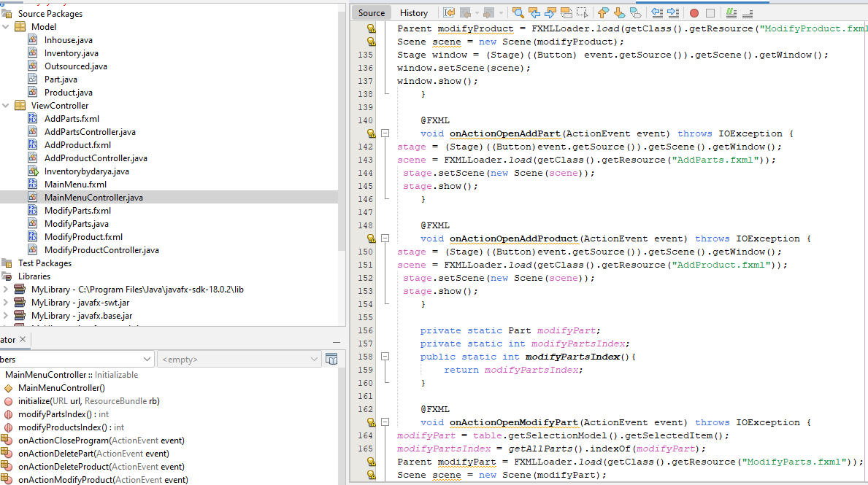Click red Start Macro Recording icon
868x485 pixels.
[694, 12]
